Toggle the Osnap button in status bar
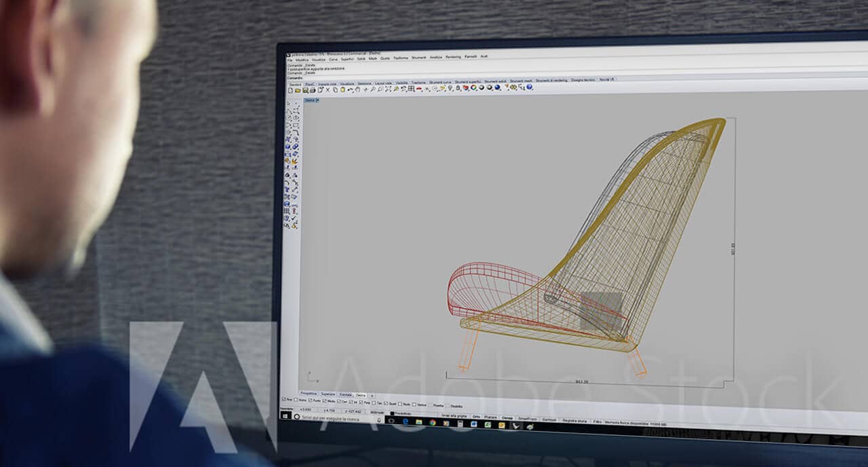The height and width of the screenshot is (467, 868). 507,418
